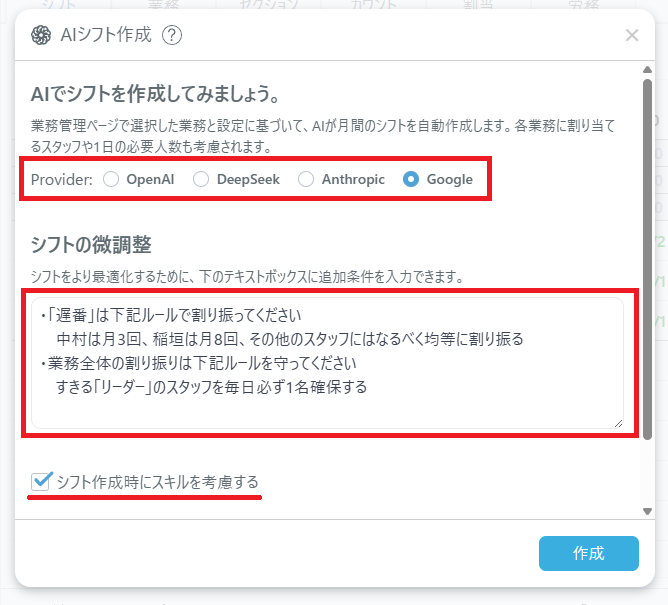668x605 pixels.
Task: Click the scrollbar up arrow
Action: coord(648,69)
